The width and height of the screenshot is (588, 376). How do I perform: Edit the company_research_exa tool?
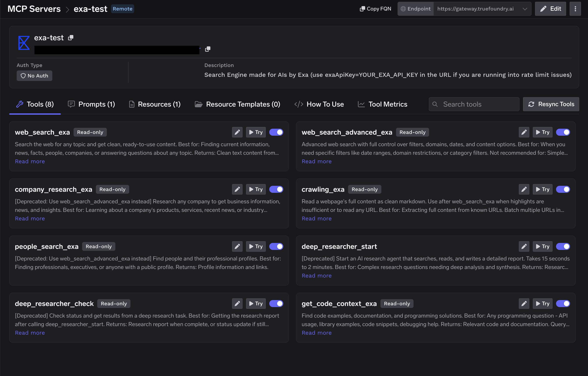[237, 190]
